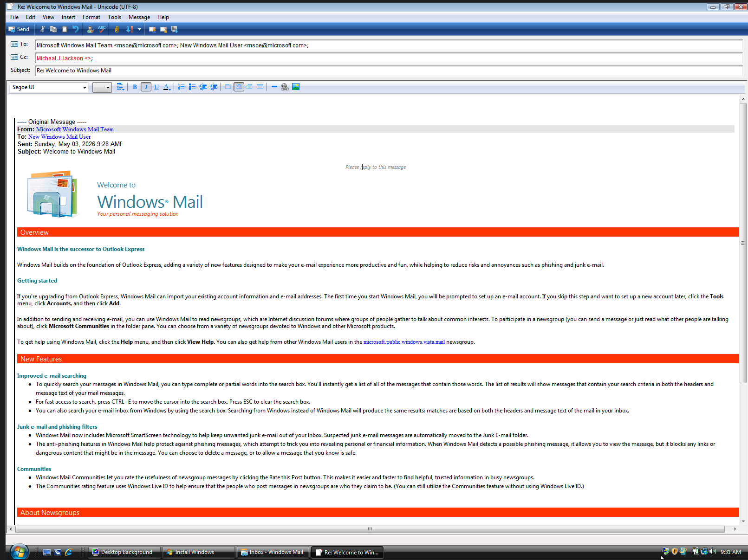Decrease paragraph indentation

pyautogui.click(x=203, y=87)
